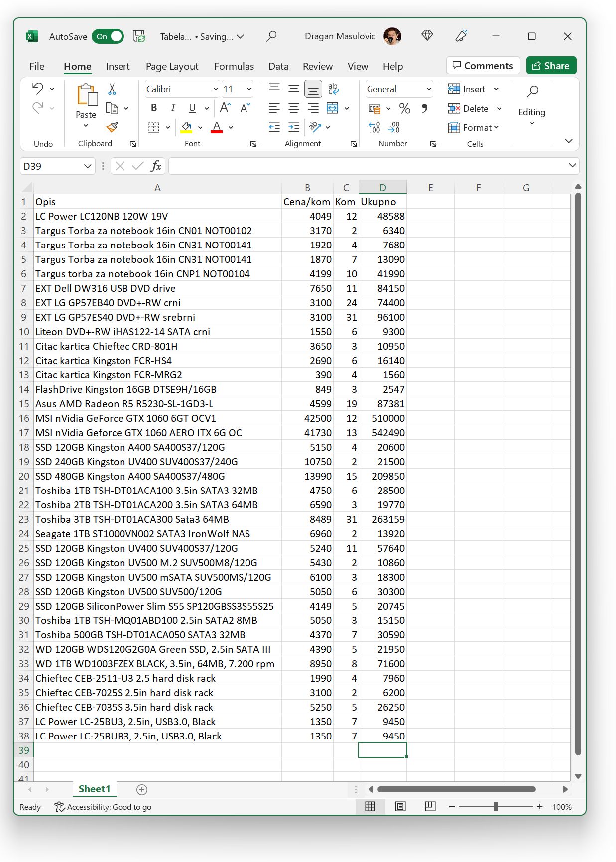616x862 pixels.
Task: Open the General number format dropdown
Action: 428,89
